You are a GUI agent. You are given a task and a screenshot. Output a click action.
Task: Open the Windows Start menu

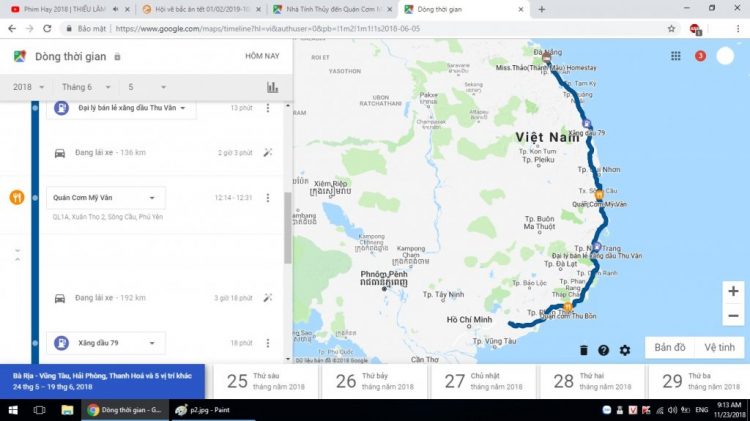tap(13, 410)
